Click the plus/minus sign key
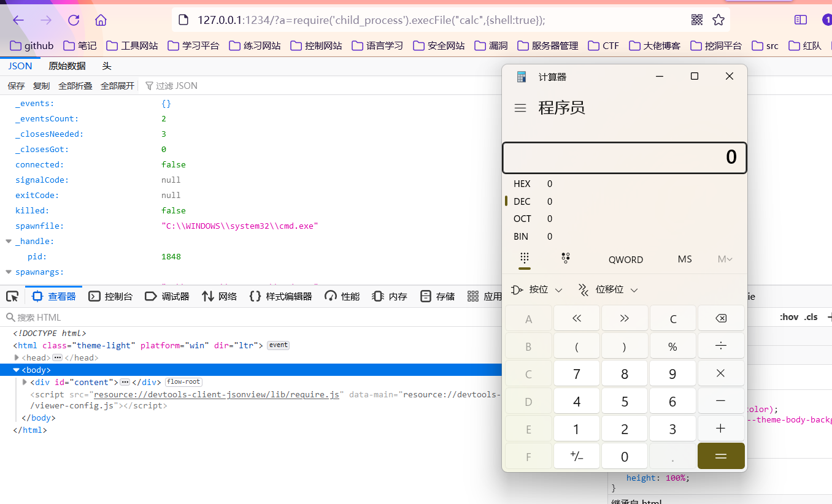This screenshot has width=832, height=504. (577, 456)
